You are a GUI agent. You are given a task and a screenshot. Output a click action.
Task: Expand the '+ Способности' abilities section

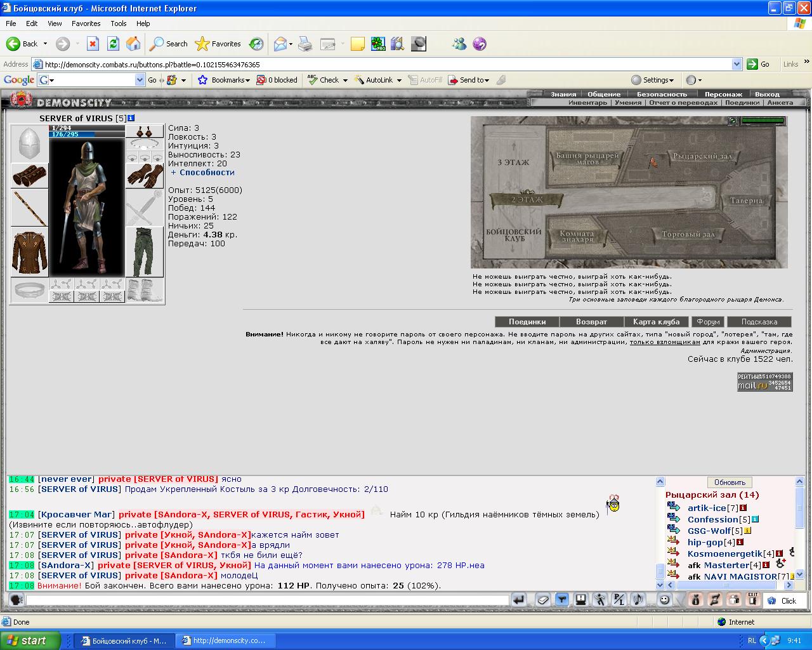202,172
